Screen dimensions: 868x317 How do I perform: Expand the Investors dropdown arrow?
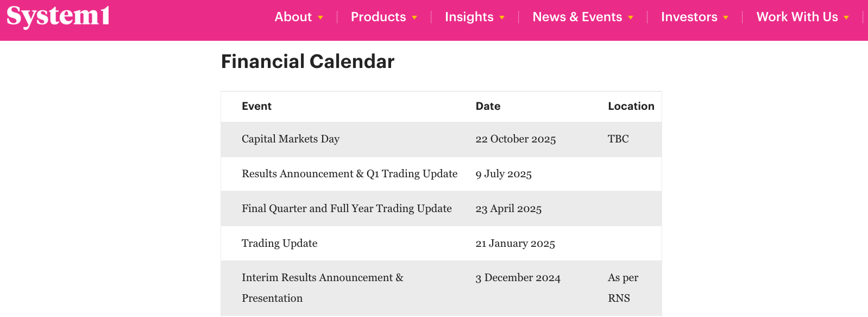click(726, 18)
